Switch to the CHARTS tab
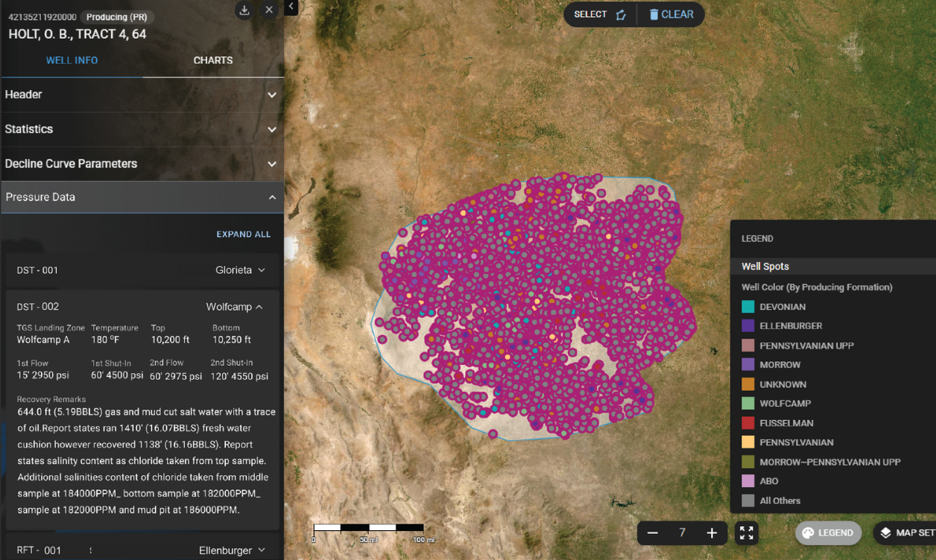This screenshot has width=936, height=560. (213, 60)
